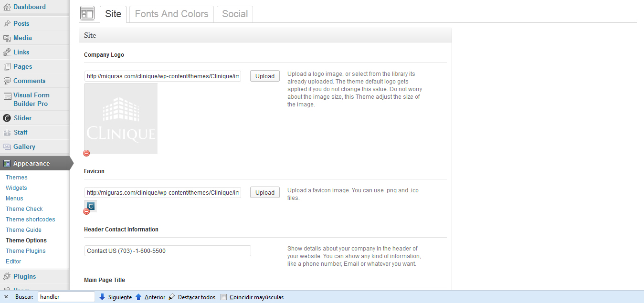This screenshot has width=644, height=303.
Task: Open the Social tab
Action: point(234,14)
